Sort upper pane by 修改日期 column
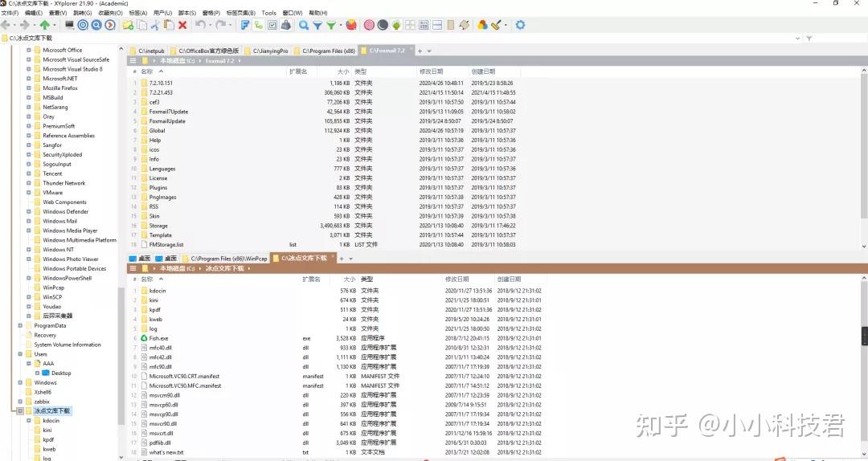 click(431, 71)
